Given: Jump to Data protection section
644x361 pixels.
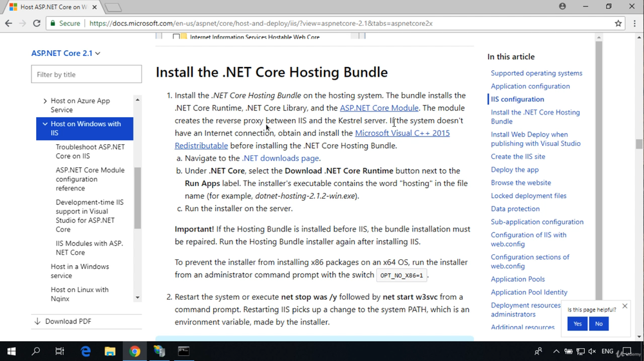Looking at the screenshot, I should coord(515,208).
